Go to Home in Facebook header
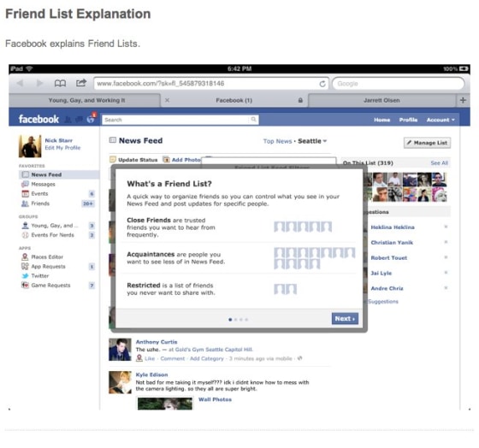 tap(381, 120)
